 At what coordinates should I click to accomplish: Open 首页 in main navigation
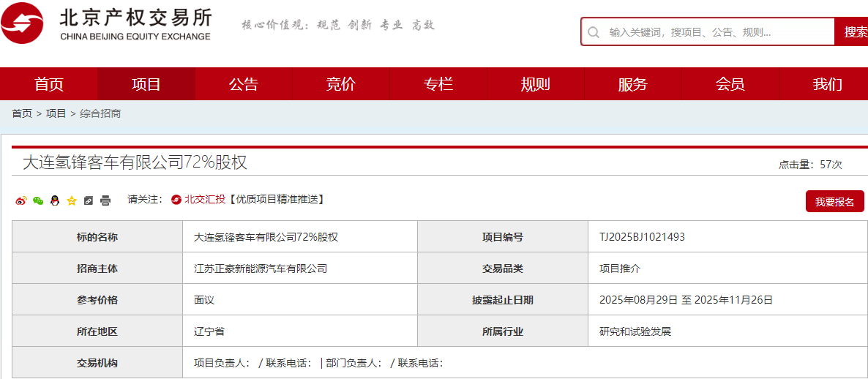[49, 84]
